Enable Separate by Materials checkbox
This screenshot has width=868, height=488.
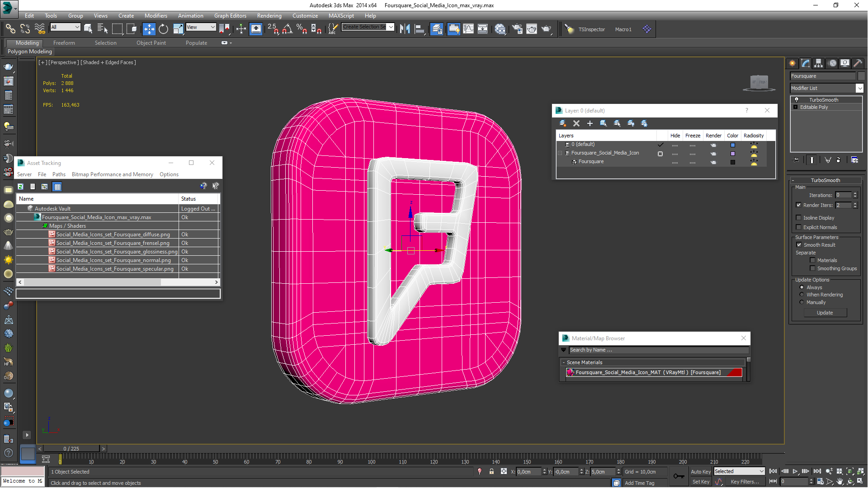[813, 260]
